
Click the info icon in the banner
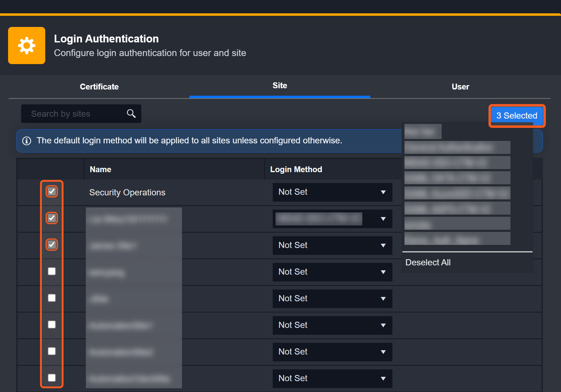pyautogui.click(x=27, y=141)
